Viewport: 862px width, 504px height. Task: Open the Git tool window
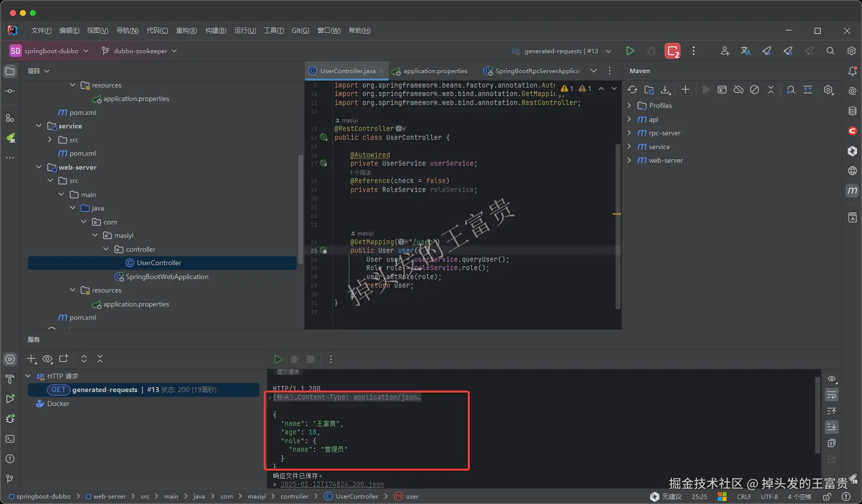(x=10, y=479)
